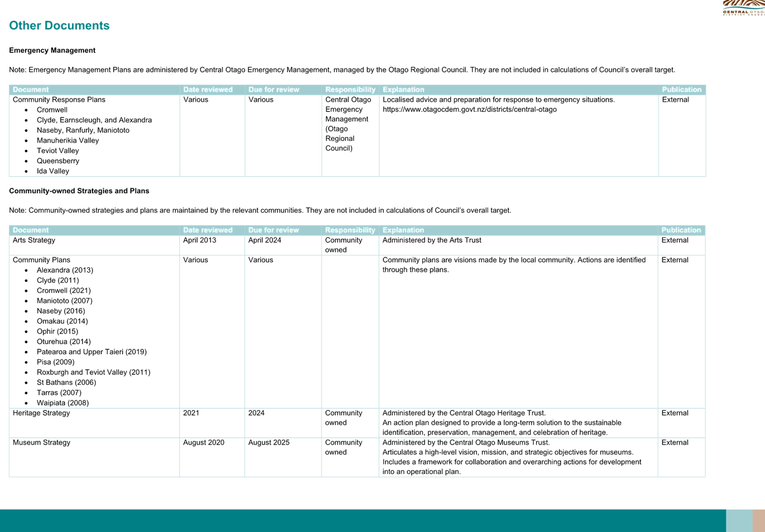Select the note about Emergency Management Plans administration
Image resolution: width=765 pixels, height=532 pixels.
coord(342,70)
